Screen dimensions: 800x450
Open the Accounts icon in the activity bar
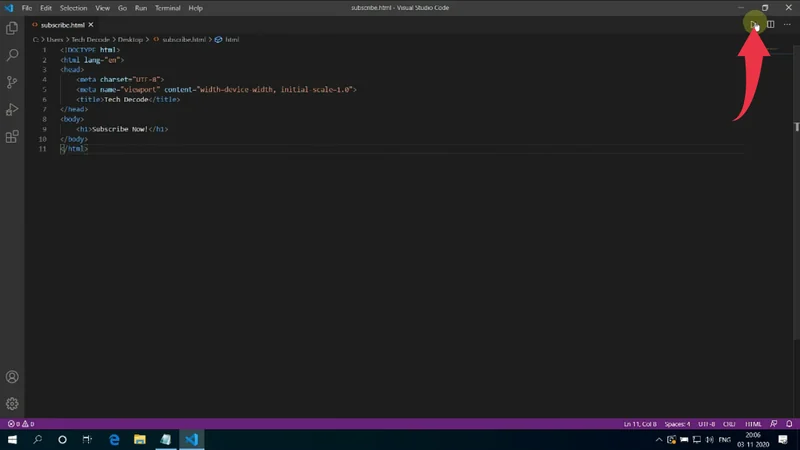tap(12, 377)
